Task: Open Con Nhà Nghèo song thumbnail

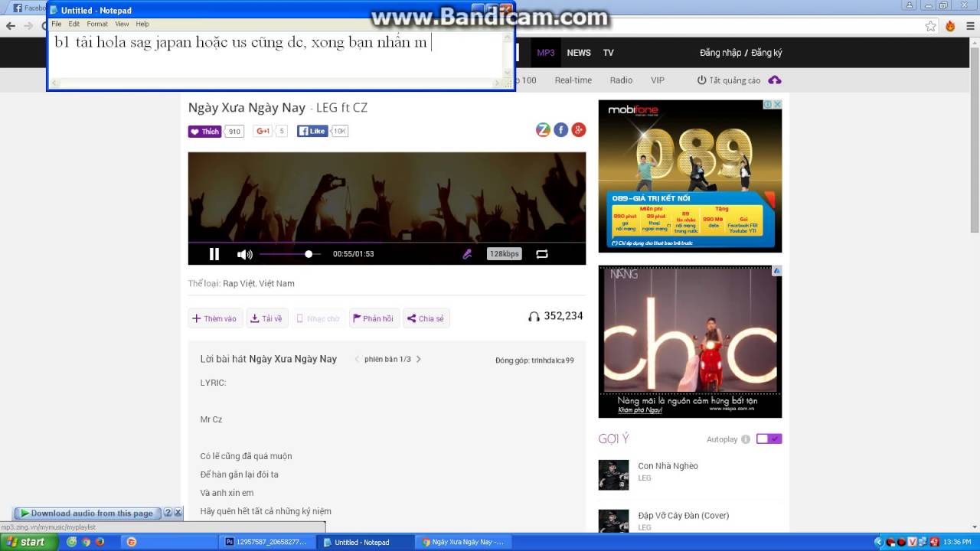Action: point(613,474)
